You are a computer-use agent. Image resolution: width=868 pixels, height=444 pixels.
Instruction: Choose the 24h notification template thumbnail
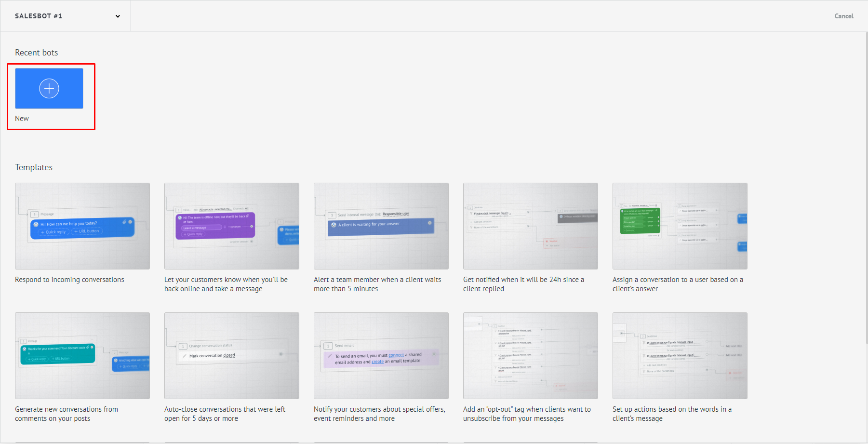[531, 226]
